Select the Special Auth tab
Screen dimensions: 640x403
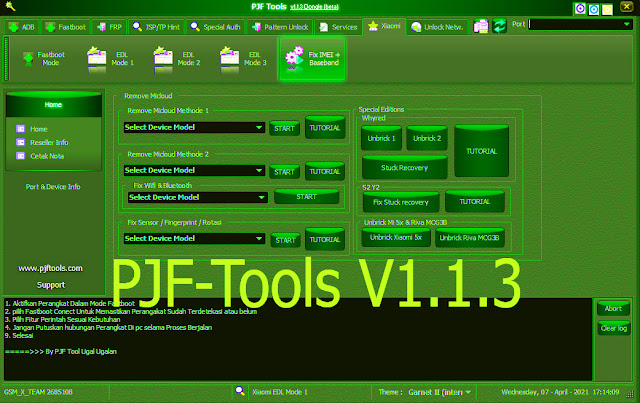215,27
